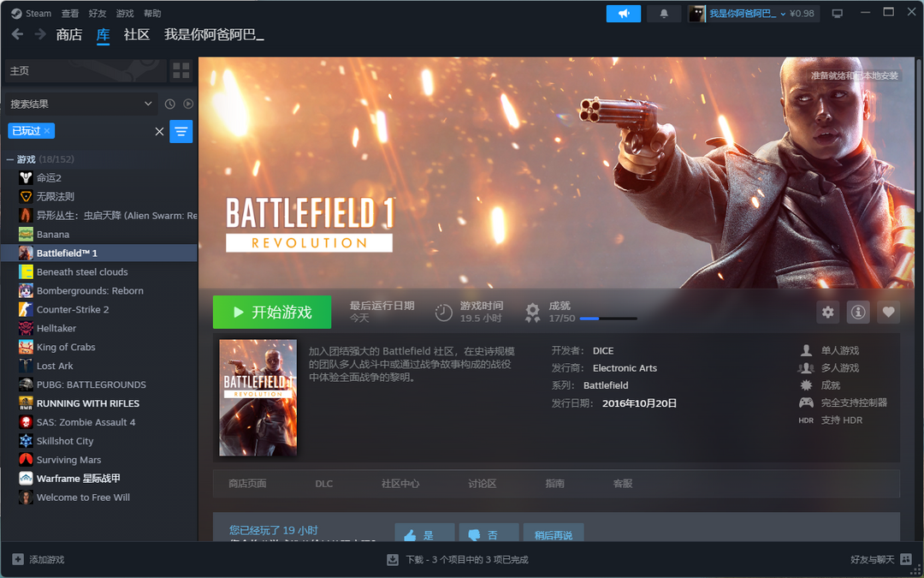Click the thumbs up 是 button
The width and height of the screenshot is (924, 578).
pyautogui.click(x=424, y=533)
